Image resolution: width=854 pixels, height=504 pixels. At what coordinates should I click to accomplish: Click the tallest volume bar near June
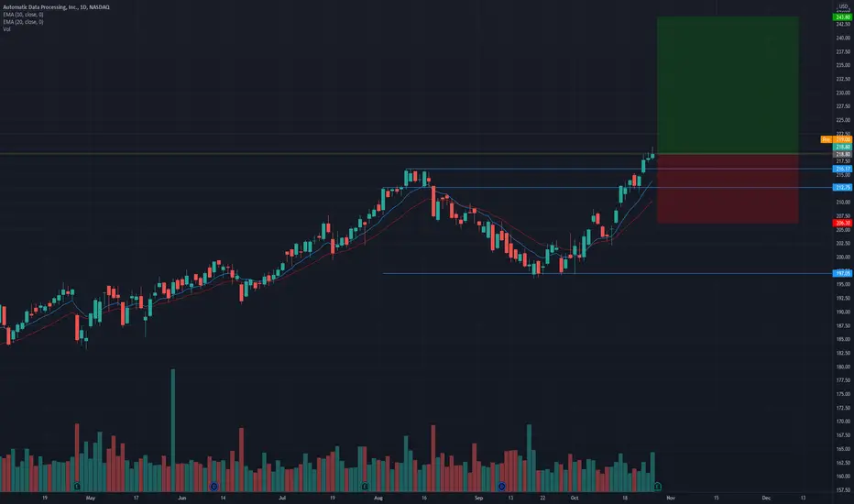173,431
